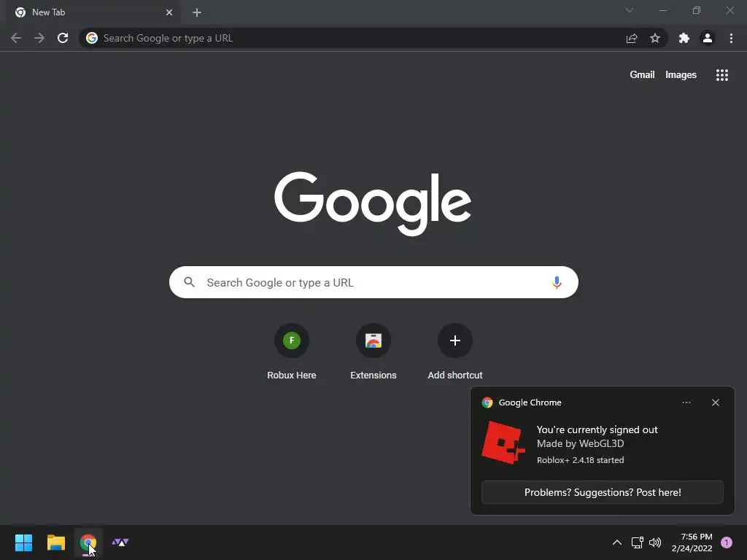Open the tab search chevron

coord(630,10)
